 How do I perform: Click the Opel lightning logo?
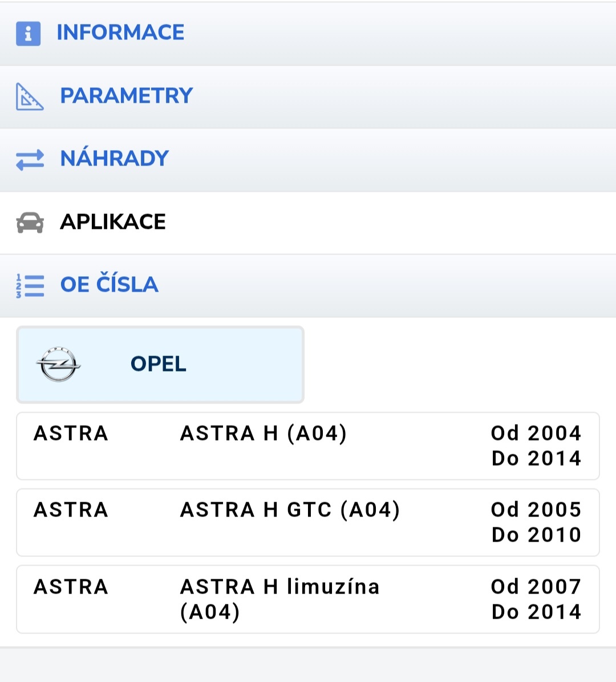(x=58, y=364)
